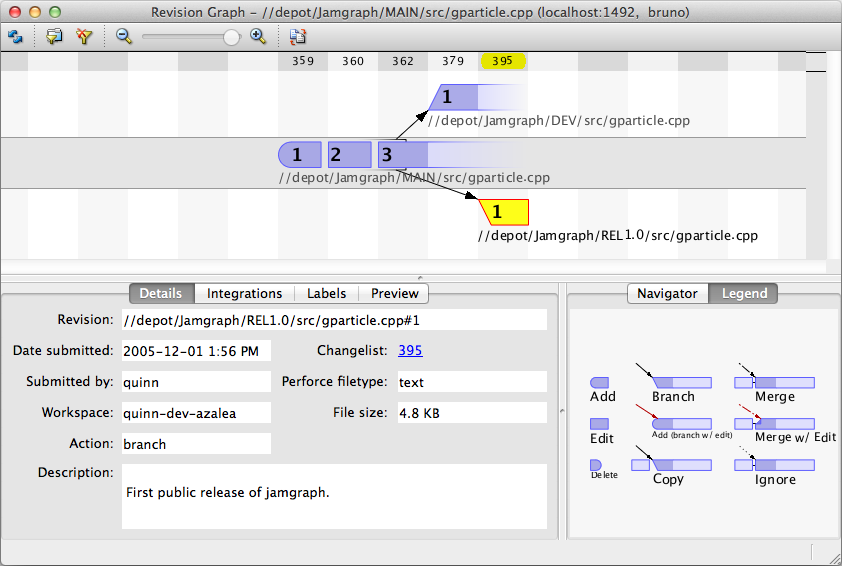842x566 pixels.
Task: Click the zoom level slider knob
Action: pos(231,37)
